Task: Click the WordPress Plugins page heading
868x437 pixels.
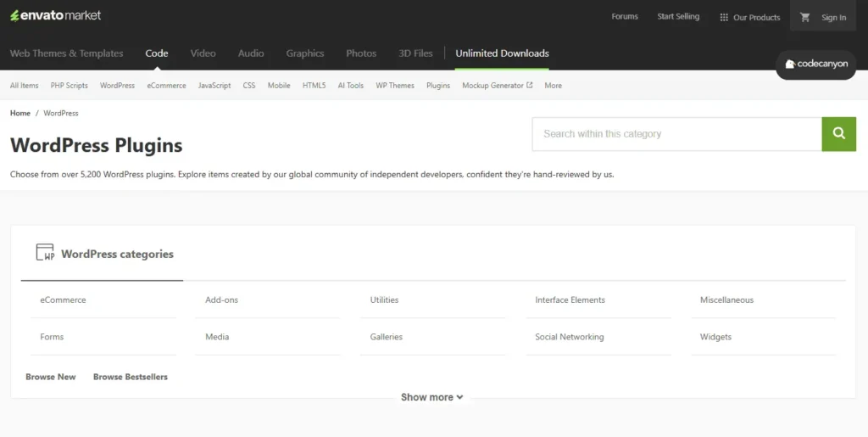Action: [x=97, y=145]
